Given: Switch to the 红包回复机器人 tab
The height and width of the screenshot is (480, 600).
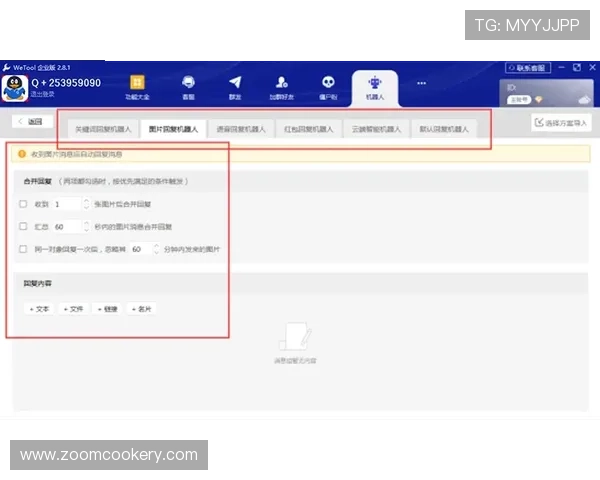Looking at the screenshot, I should (308, 129).
